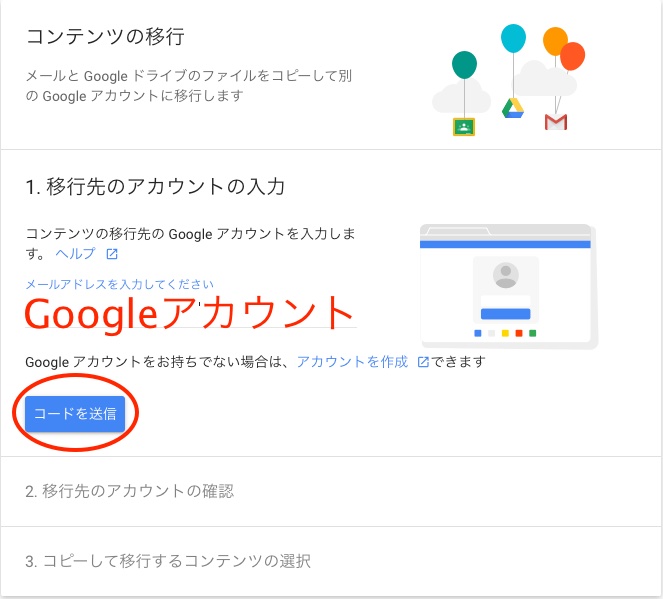Click the orange balloon in illustration

click(x=553, y=41)
